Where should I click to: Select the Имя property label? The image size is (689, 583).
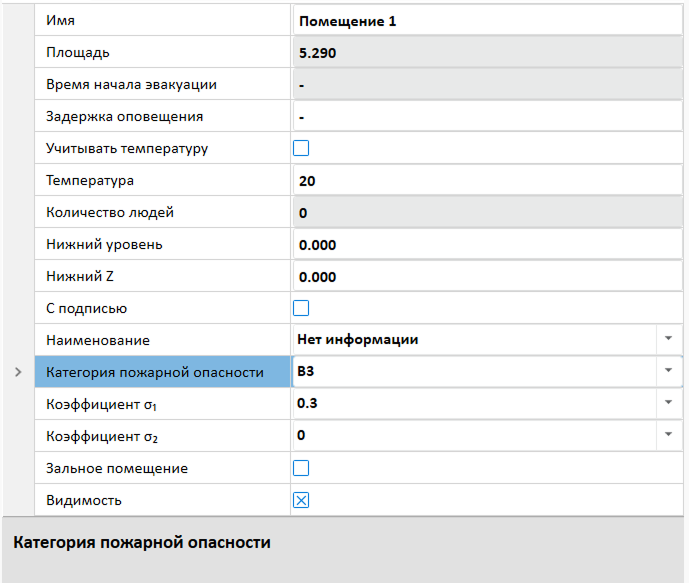(x=61, y=20)
